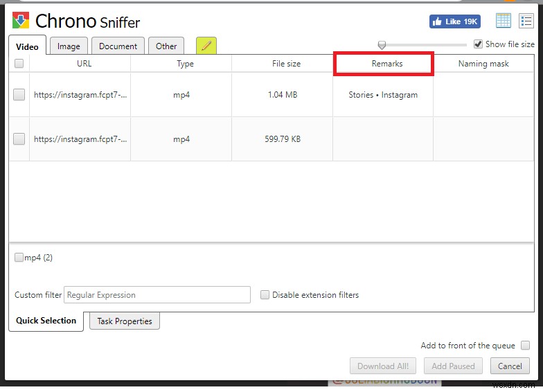Click the Stories • Instagram remark cell
Image resolution: width=543 pixels, height=392 pixels.
(383, 95)
